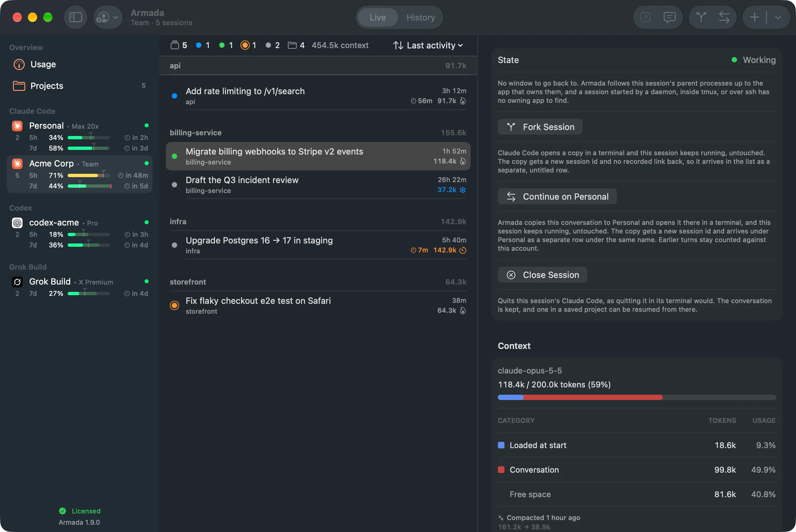Click Continue on Personal button
Screen dimensions: 796x532
tap(557, 196)
